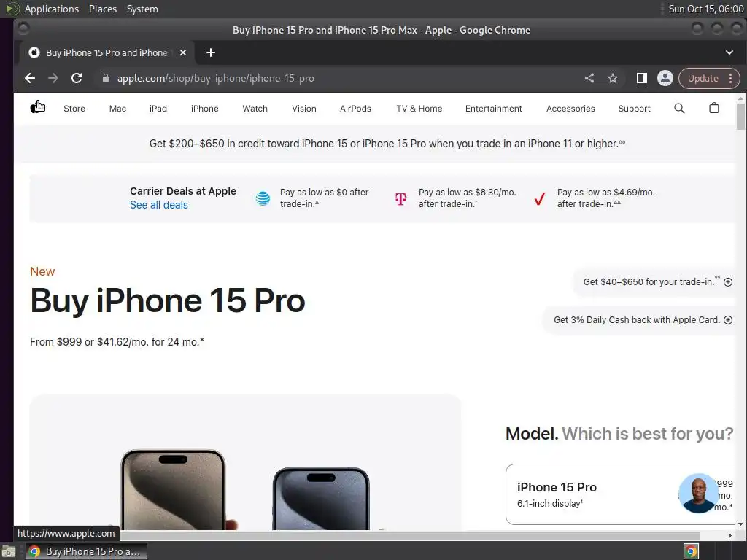Open the Mac menu
Screen dimensions: 747x560
click(x=117, y=109)
